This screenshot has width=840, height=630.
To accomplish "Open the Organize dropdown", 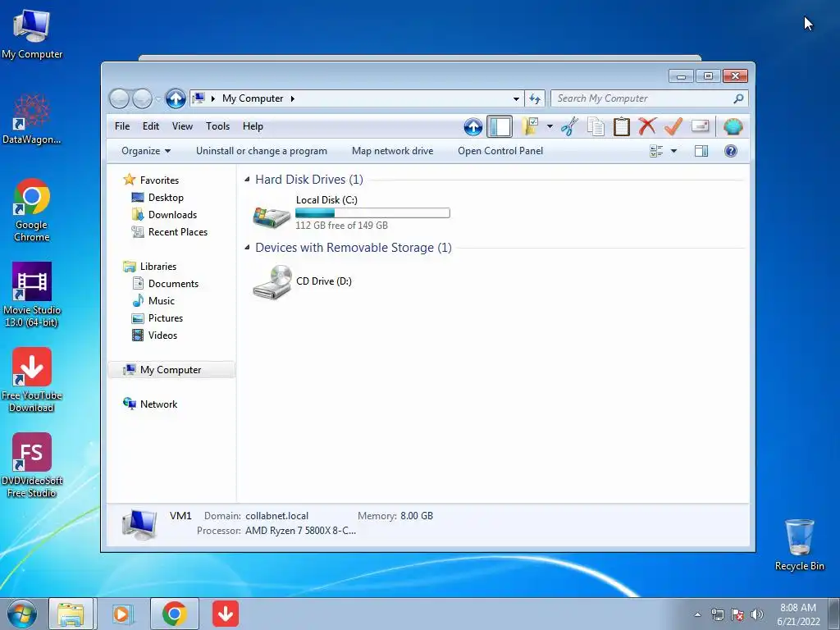I will (146, 151).
